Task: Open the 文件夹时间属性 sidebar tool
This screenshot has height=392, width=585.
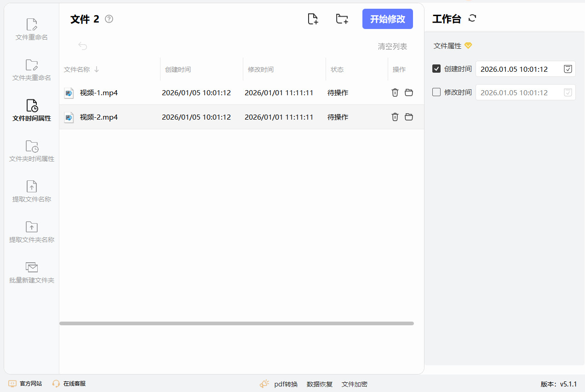Action: click(32, 151)
